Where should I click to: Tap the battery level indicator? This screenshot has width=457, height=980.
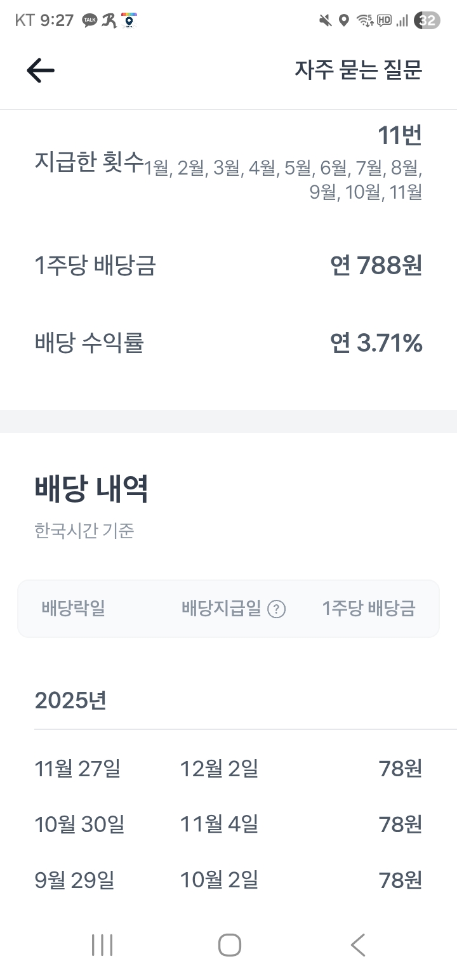pyautogui.click(x=427, y=21)
